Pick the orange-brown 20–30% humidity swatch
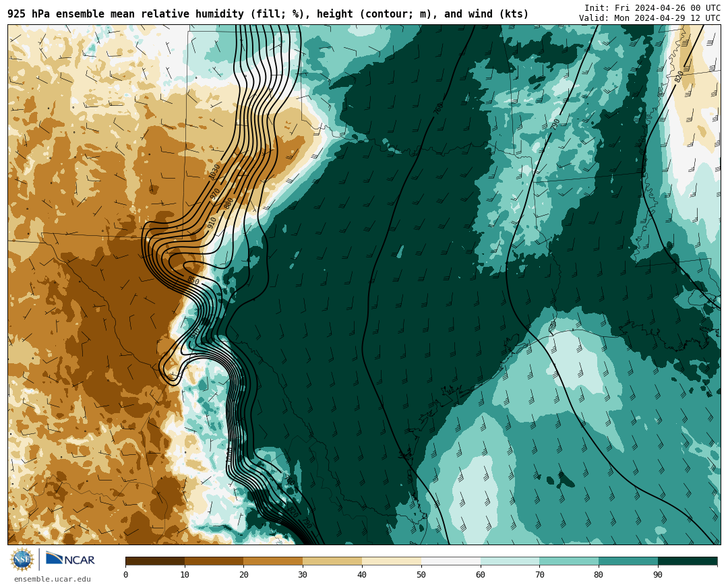 273,561
